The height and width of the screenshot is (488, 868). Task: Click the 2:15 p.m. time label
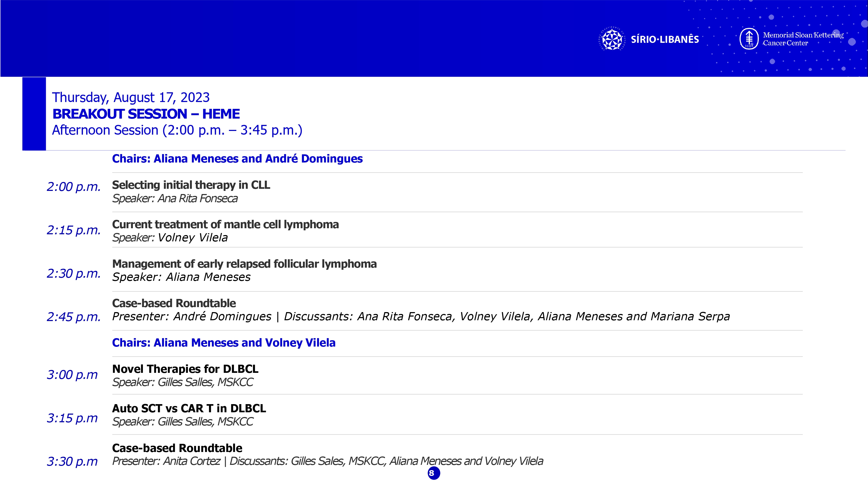[73, 230]
